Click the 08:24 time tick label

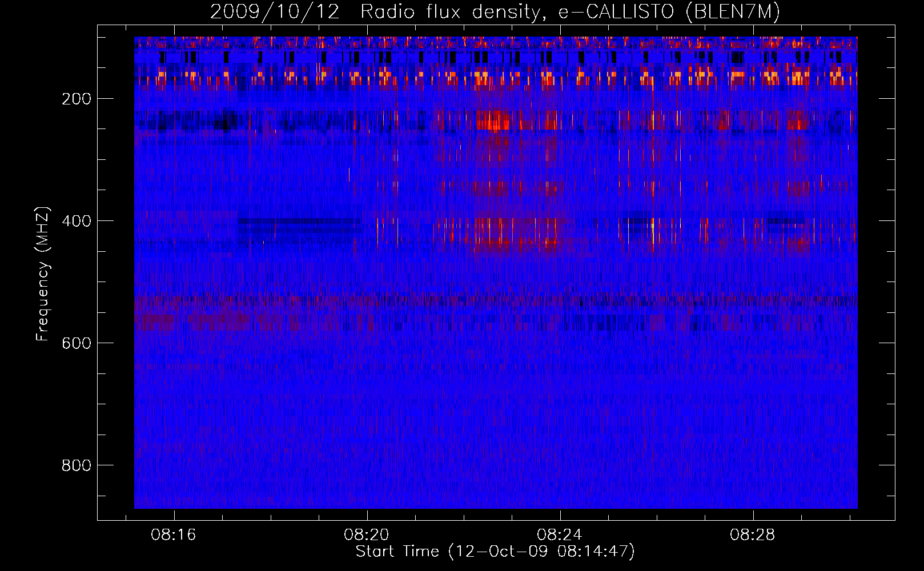560,534
